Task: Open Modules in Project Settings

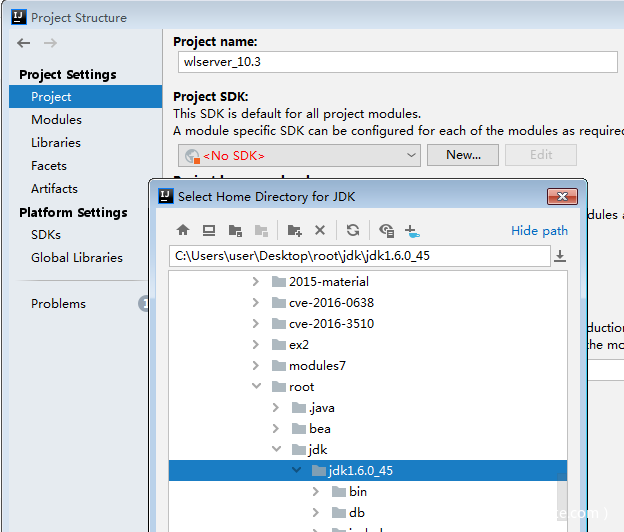Action: (56, 119)
